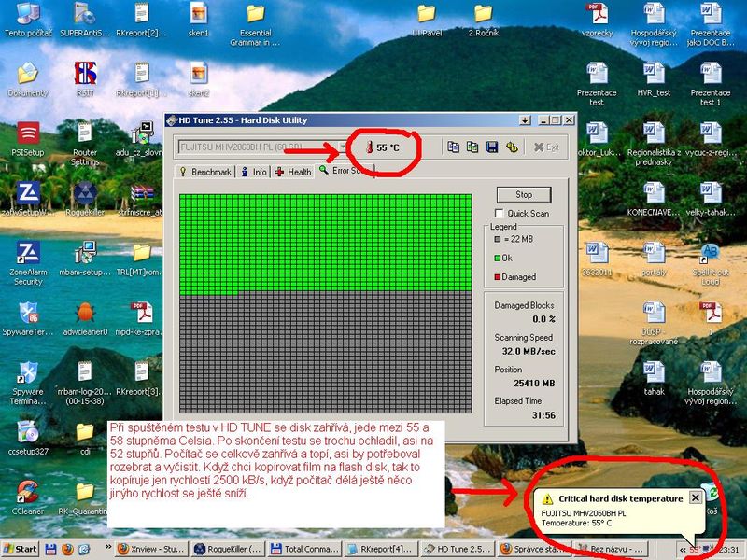
Task: Select the mpd-ke-zpra PDF icon
Action: (x=142, y=318)
